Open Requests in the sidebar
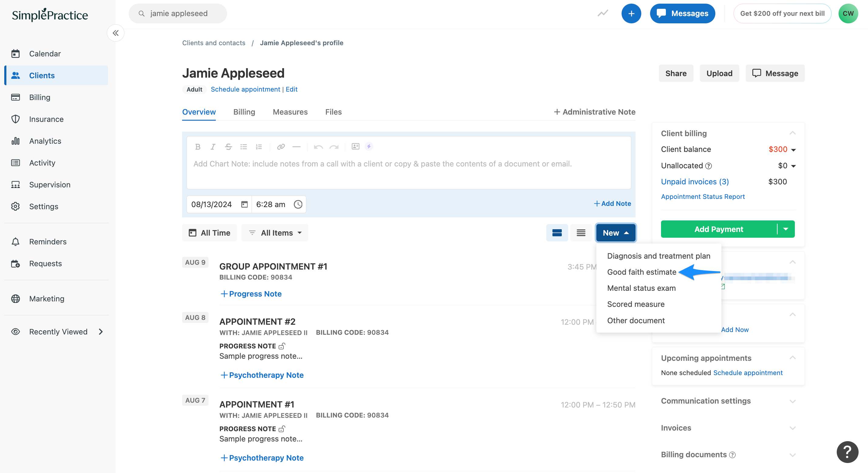 click(x=46, y=263)
